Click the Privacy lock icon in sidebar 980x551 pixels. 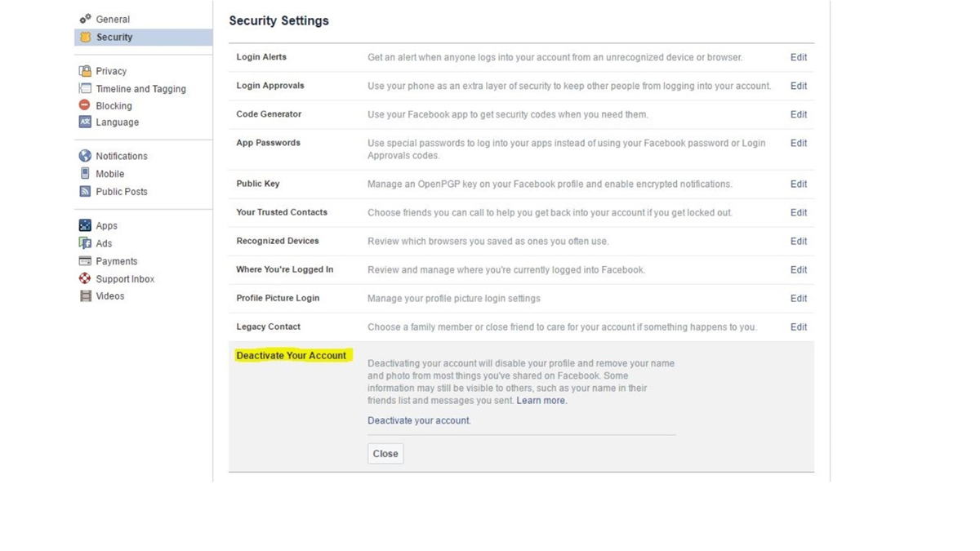85,71
